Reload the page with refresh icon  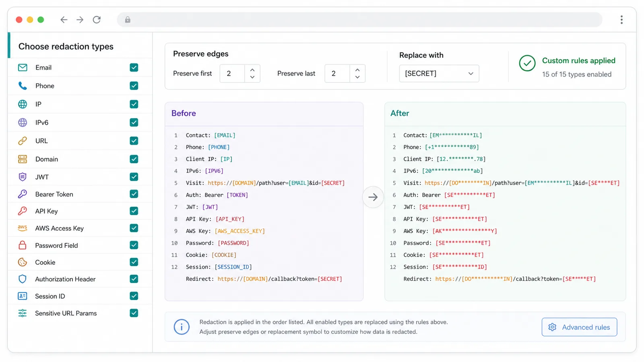click(x=97, y=20)
